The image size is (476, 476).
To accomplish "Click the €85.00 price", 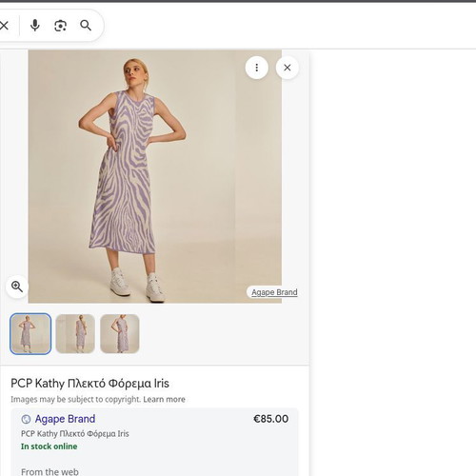I will click(x=270, y=419).
